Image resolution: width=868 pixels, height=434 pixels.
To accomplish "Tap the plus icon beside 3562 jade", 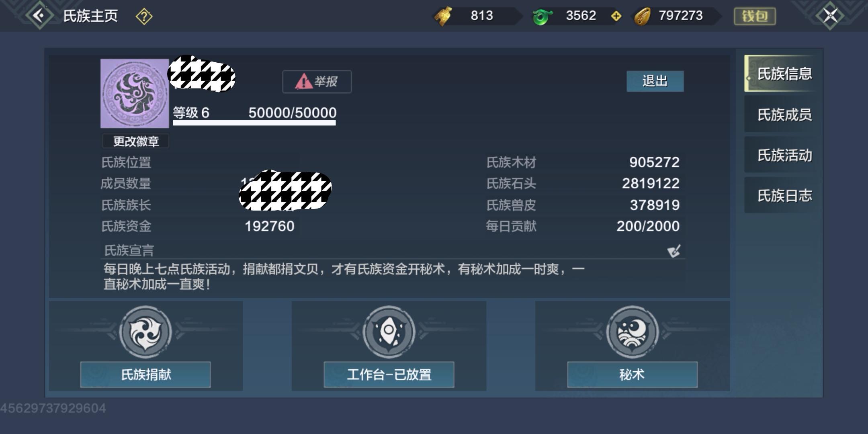I will pyautogui.click(x=616, y=16).
